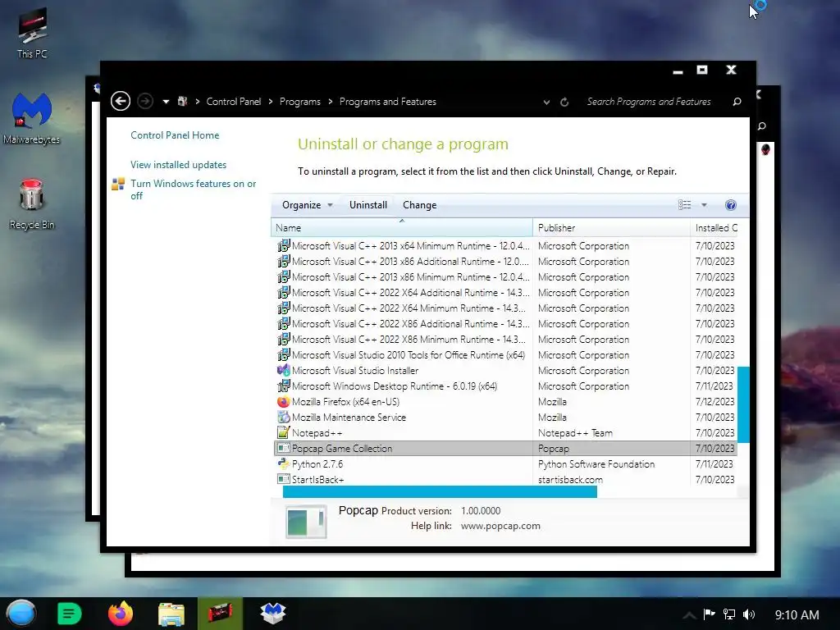Viewport: 840px width, 630px height.
Task: Click the Uninstall toolbar button
Action: [368, 205]
